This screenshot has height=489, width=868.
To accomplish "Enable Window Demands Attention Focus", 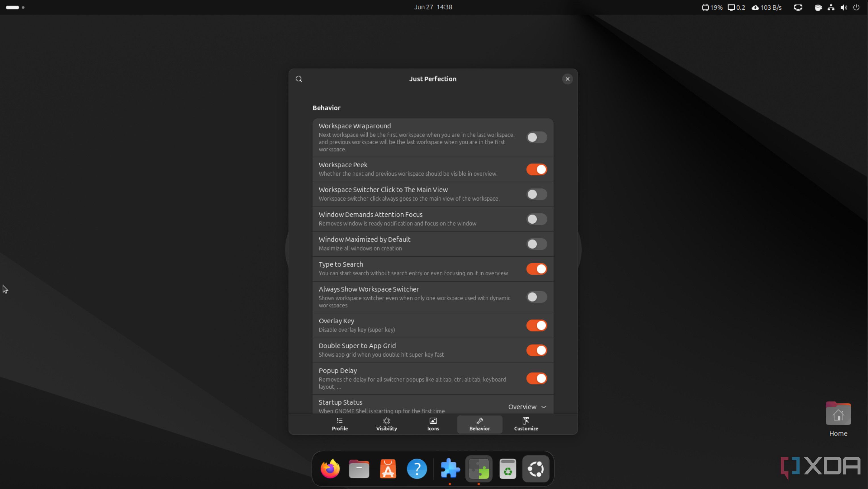I will click(x=536, y=219).
